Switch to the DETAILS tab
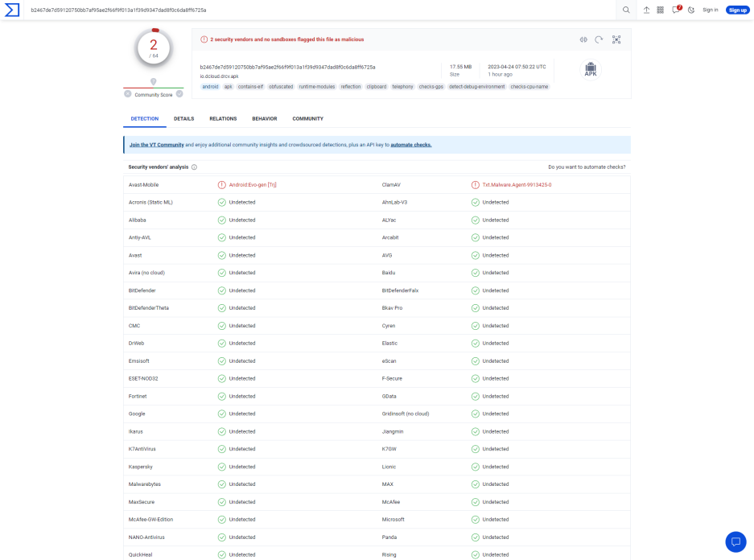 [x=184, y=119]
